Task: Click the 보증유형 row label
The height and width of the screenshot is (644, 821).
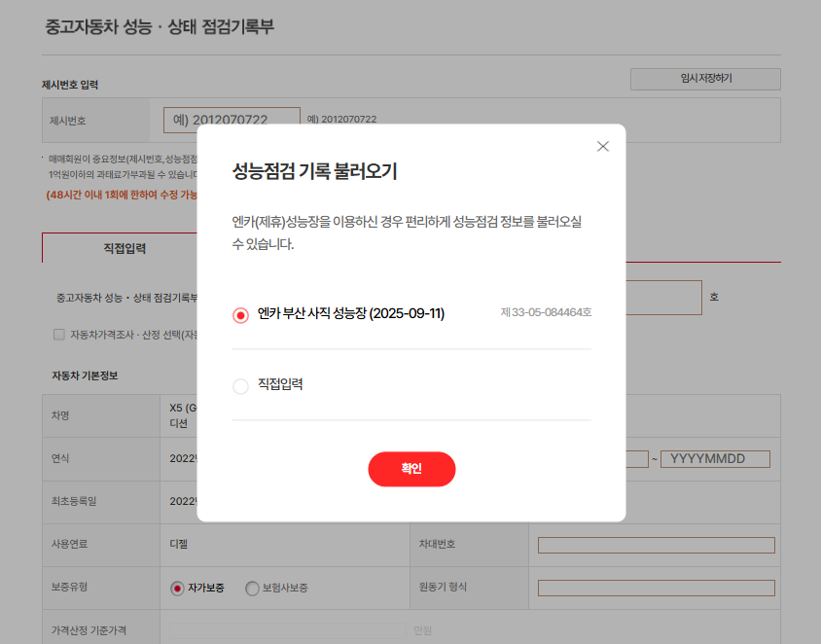Action: tap(69, 588)
